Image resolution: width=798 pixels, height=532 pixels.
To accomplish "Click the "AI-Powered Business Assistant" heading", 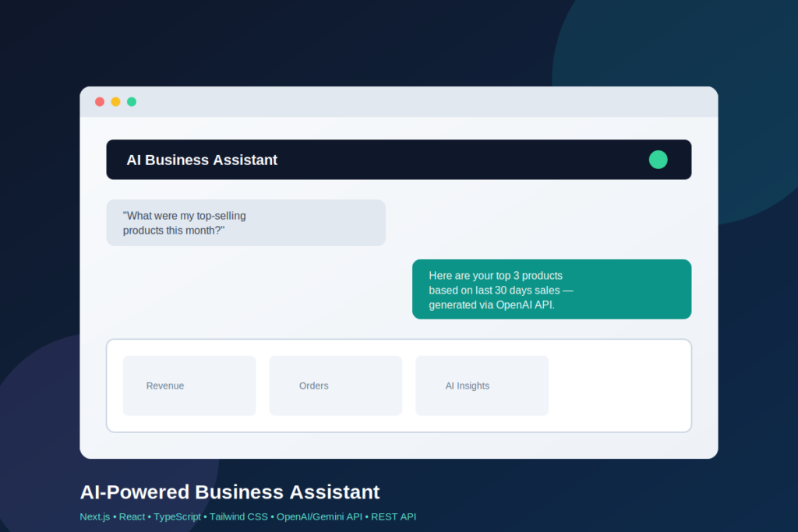I will coord(230,491).
